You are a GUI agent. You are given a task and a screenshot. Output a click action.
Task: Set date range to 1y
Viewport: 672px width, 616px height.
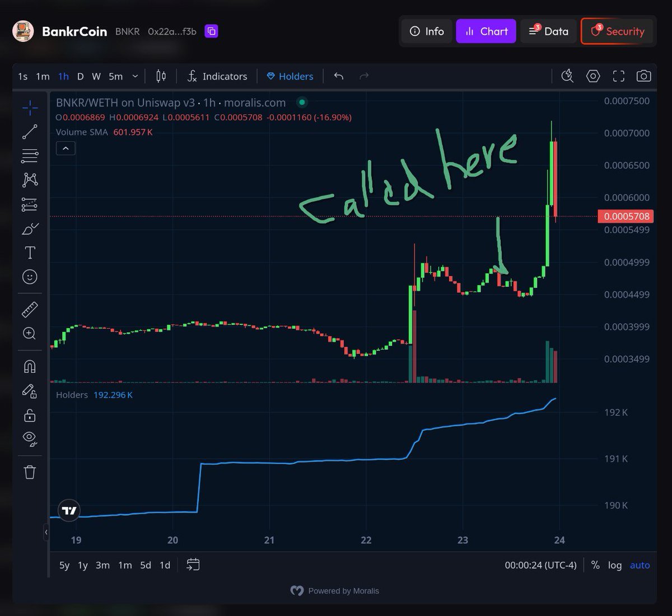click(83, 565)
